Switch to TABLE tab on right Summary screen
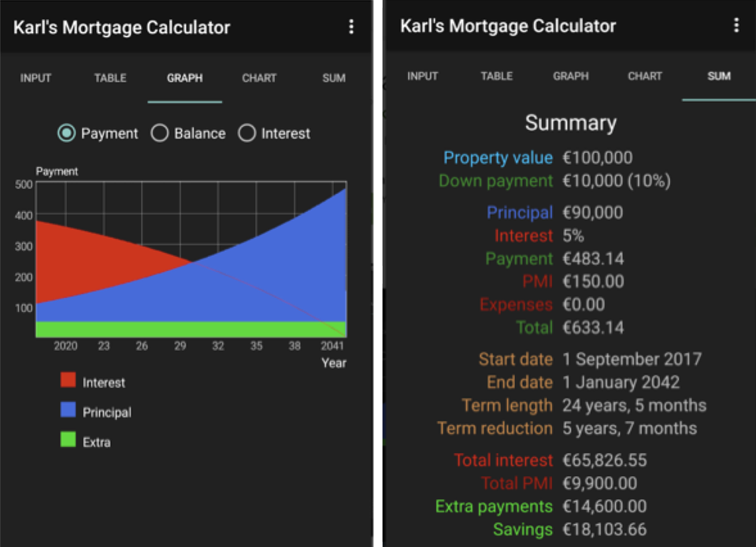This screenshot has height=547, width=756. point(497,76)
